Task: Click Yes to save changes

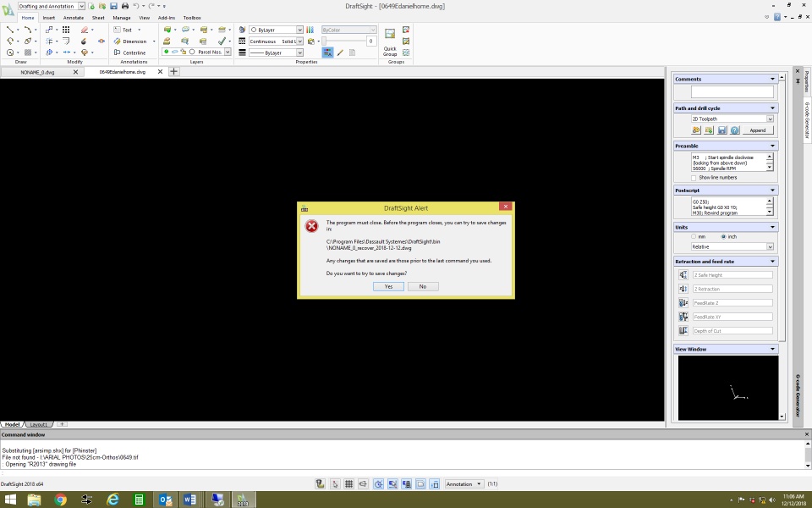Action: click(388, 286)
